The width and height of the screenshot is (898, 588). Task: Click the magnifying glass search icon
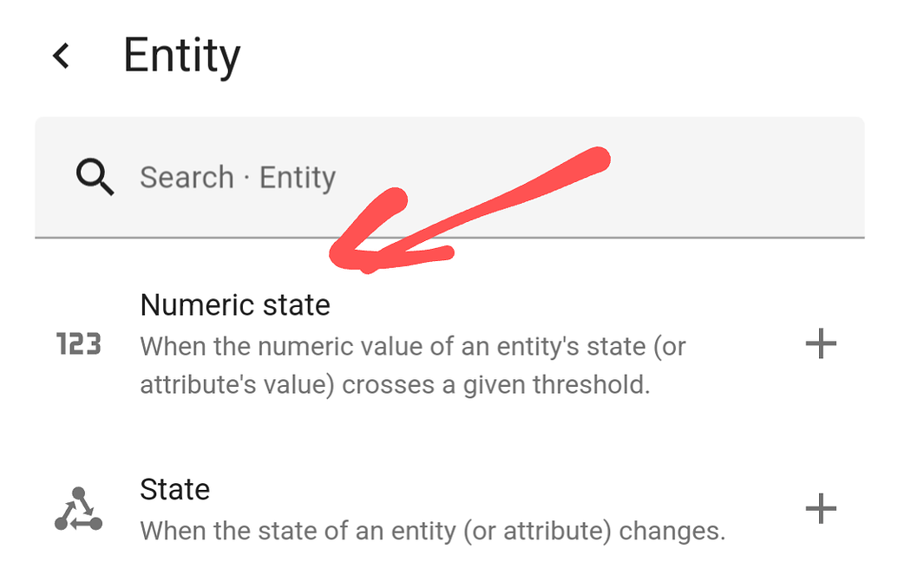[x=95, y=177]
